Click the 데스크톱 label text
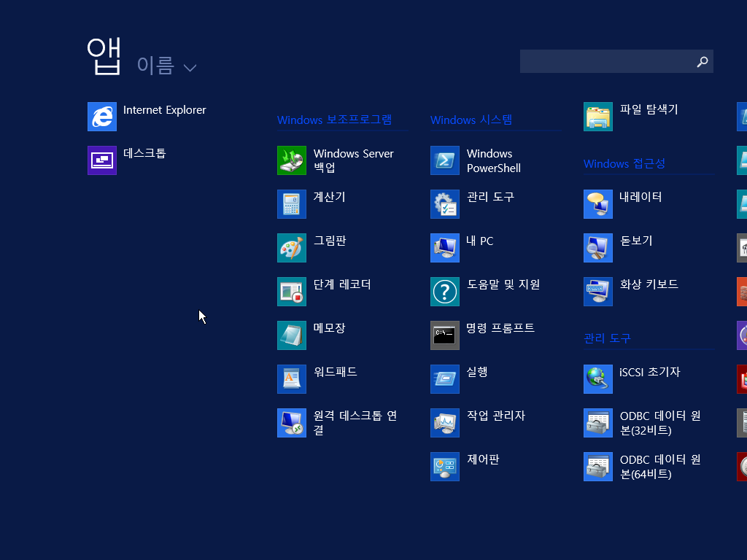Viewport: 747px width, 560px height. (144, 153)
